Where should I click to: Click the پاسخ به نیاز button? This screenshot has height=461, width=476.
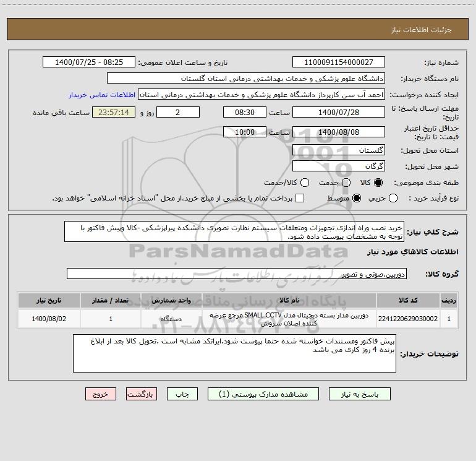coord(360,394)
